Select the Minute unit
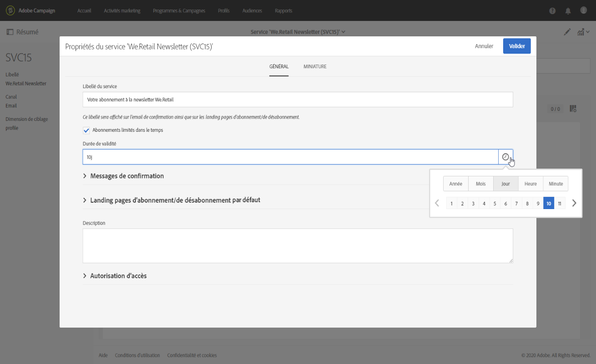596x364 pixels. (556, 184)
